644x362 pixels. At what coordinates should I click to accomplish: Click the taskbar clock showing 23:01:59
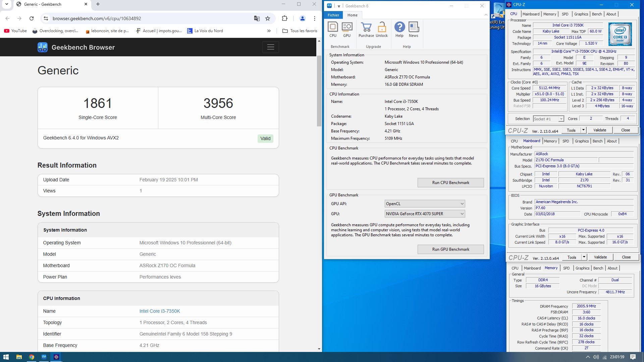pos(617,357)
